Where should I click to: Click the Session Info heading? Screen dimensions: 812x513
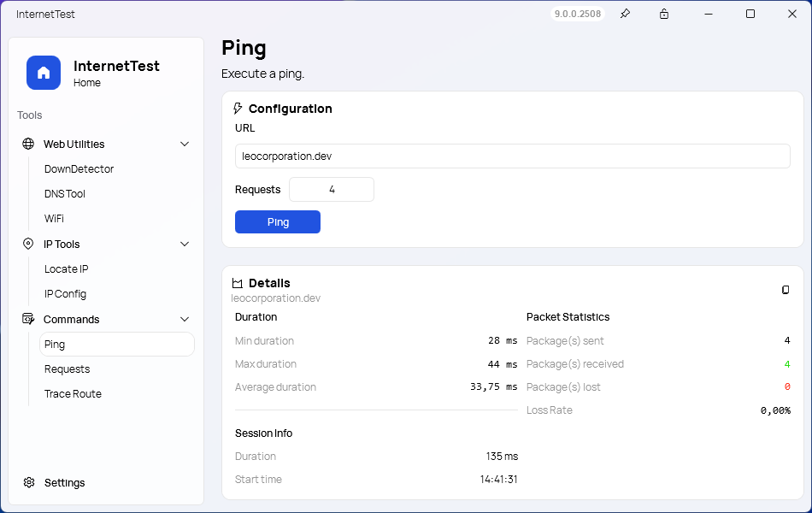pos(263,433)
